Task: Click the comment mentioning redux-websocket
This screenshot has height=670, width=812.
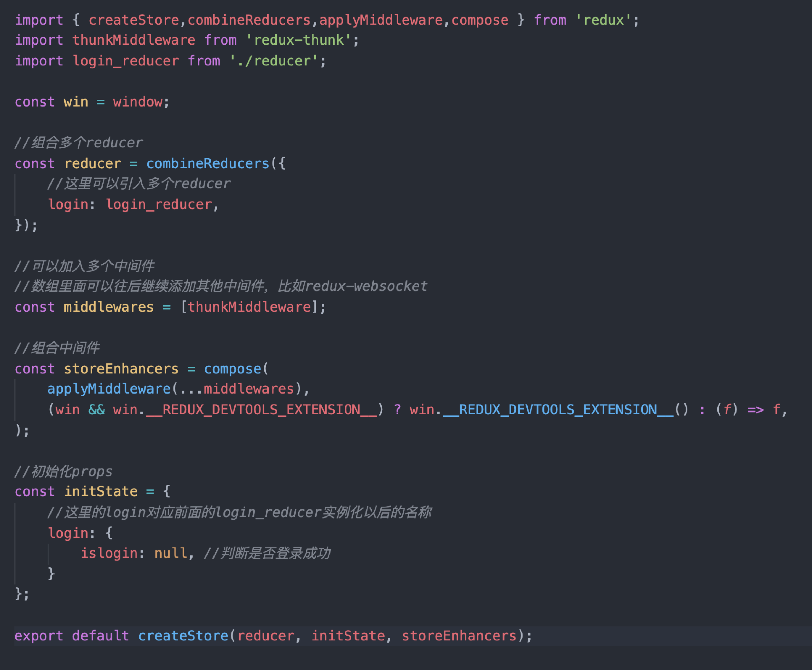Action: coord(220,286)
